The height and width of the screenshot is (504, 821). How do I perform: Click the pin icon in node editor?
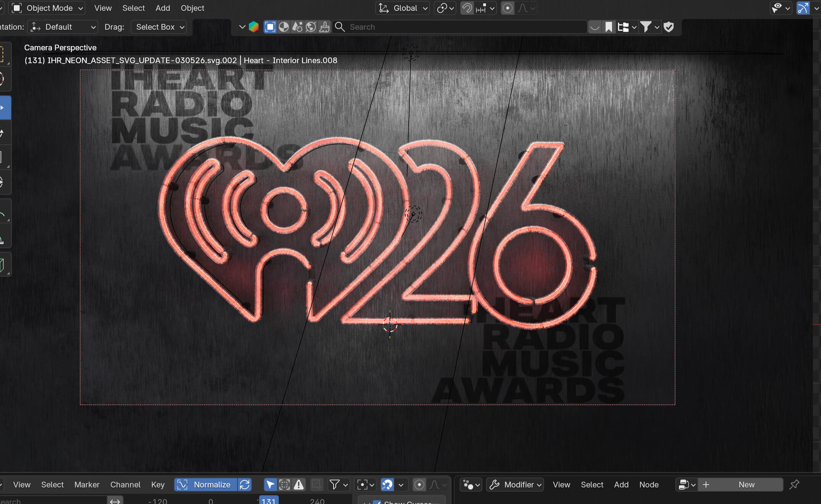click(x=794, y=485)
